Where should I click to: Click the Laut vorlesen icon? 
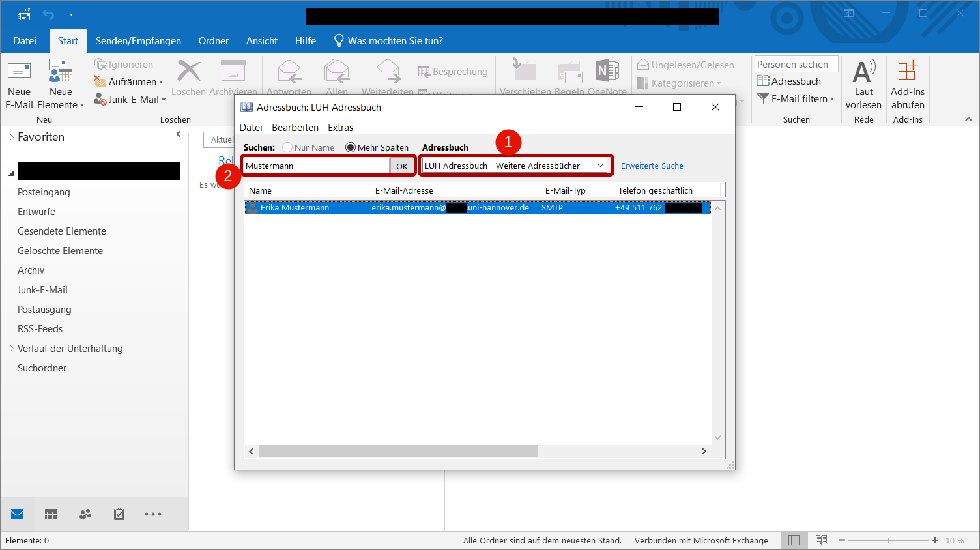(864, 70)
